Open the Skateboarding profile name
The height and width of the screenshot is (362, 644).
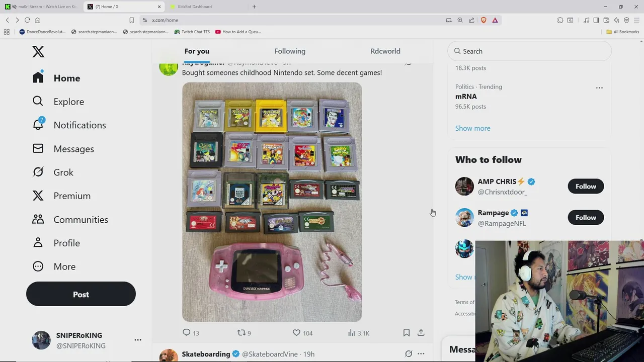click(x=206, y=354)
